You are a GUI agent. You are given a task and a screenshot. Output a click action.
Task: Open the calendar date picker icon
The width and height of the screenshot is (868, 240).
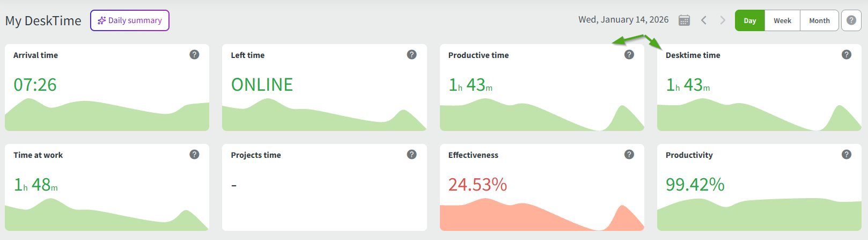tap(684, 20)
